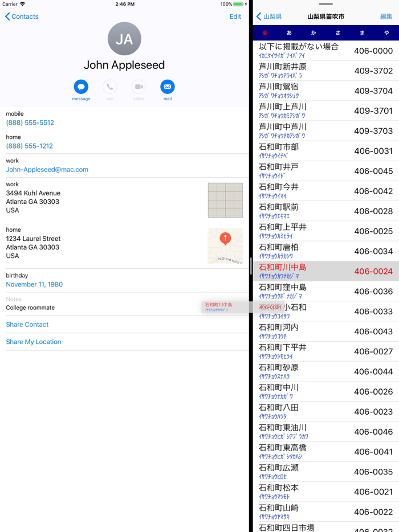Tap 編集 button in postal app

(x=386, y=17)
